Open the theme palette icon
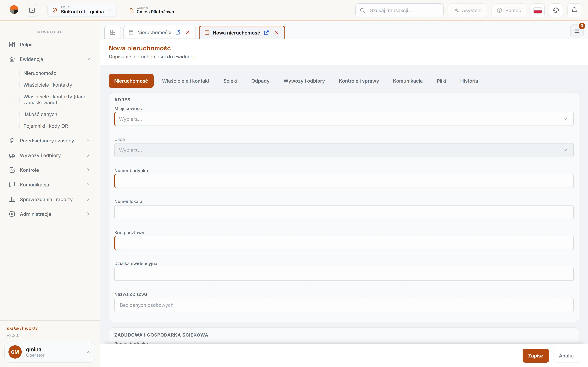Viewport: 588px width, 367px height. tap(556, 10)
